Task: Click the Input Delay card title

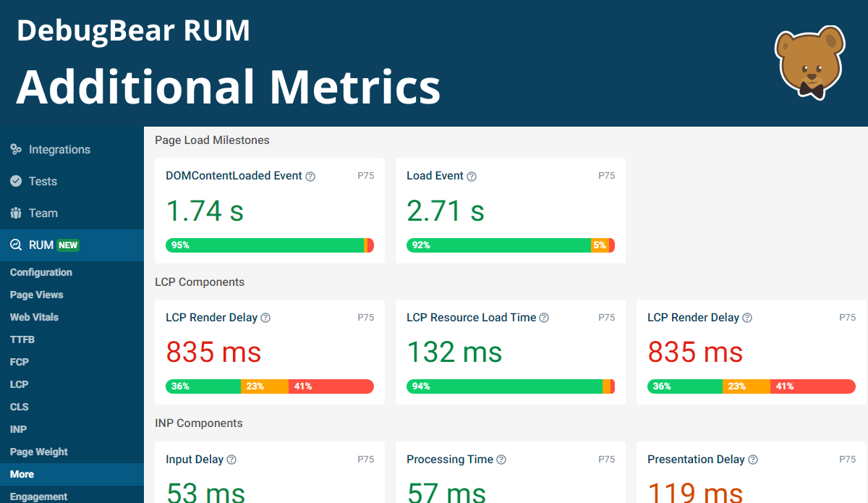Action: 194,459
